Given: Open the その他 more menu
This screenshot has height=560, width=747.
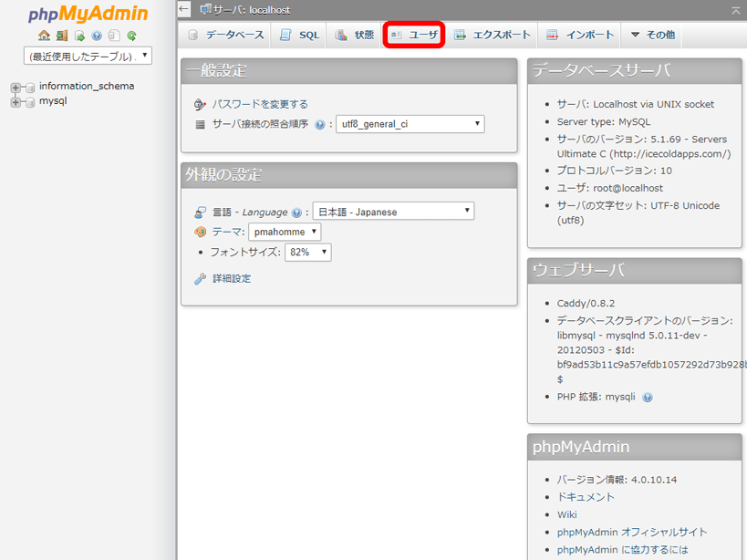Looking at the screenshot, I should (653, 35).
